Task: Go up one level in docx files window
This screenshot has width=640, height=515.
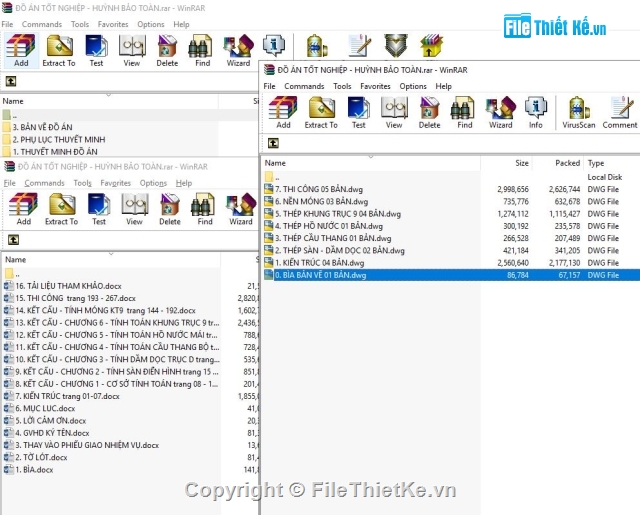Action: click(x=13, y=240)
